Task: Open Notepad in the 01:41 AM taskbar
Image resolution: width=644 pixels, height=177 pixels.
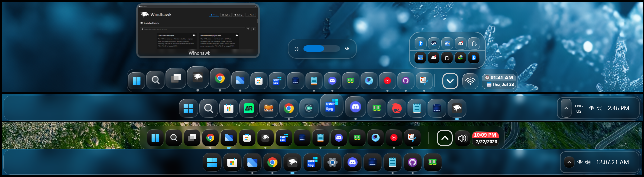Action: click(314, 81)
